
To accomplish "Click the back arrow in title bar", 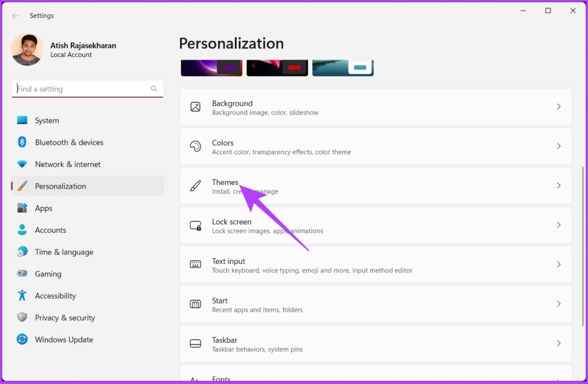I will 15,16.
